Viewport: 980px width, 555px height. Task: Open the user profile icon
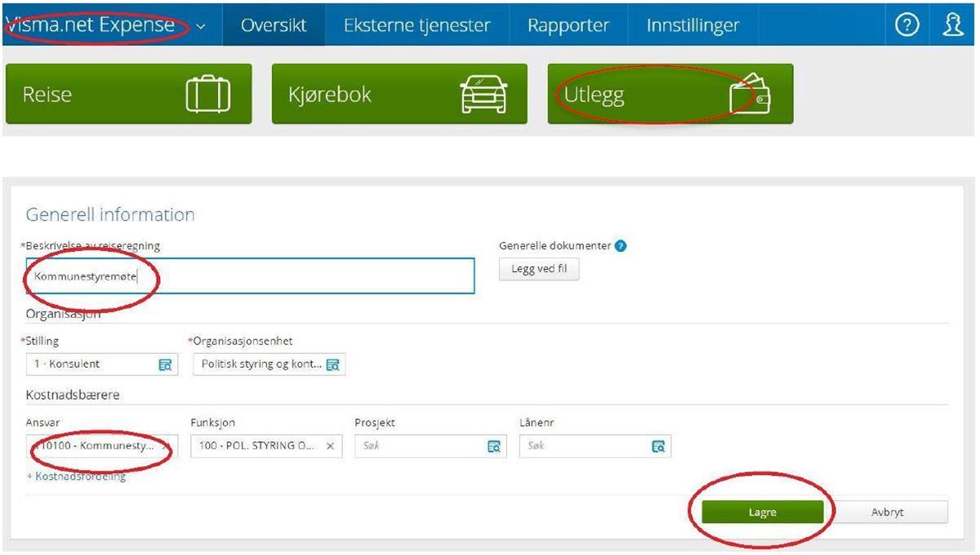pyautogui.click(x=950, y=25)
